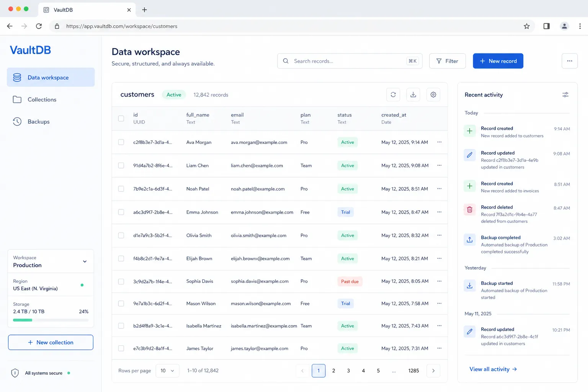This screenshot has width=588, height=392.
Task: Open a new browser tab
Action: pos(144,10)
